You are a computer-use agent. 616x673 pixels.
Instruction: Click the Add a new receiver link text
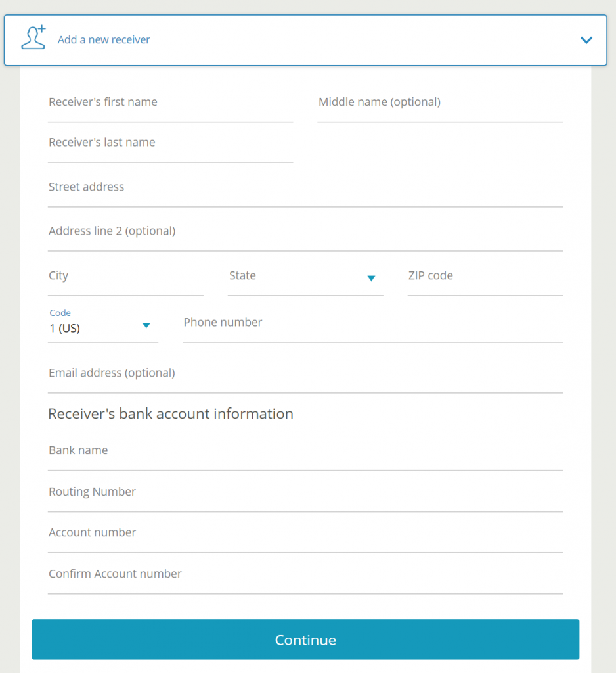pos(104,40)
